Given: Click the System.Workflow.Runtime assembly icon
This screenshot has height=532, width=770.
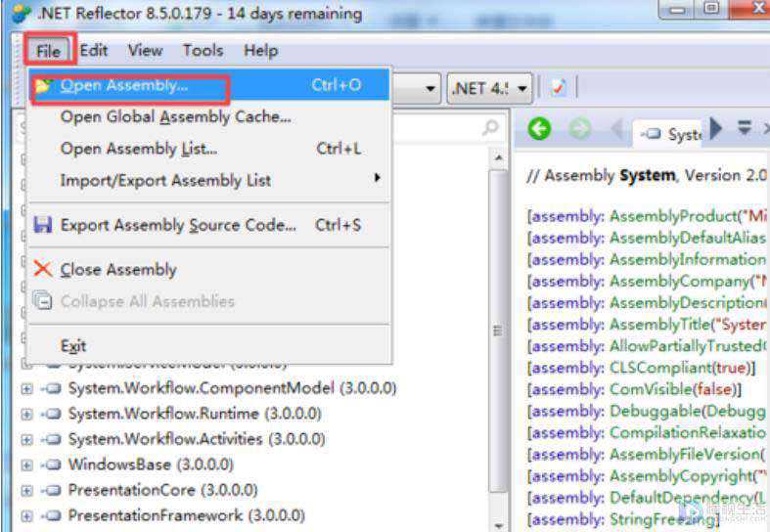Looking at the screenshot, I should point(51,414).
